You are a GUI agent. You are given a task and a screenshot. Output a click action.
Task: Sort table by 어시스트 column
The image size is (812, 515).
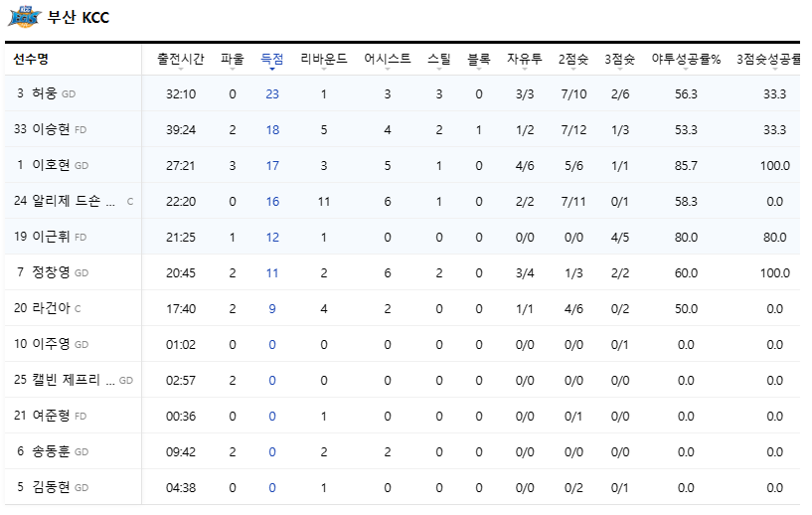pyautogui.click(x=388, y=59)
